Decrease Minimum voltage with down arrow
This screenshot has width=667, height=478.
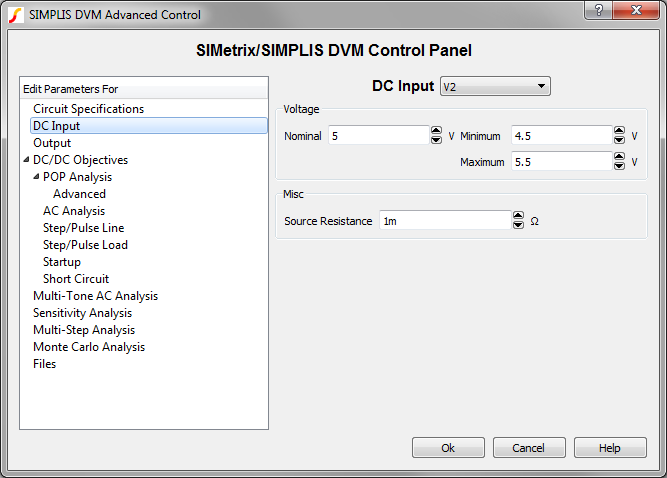[618, 140]
